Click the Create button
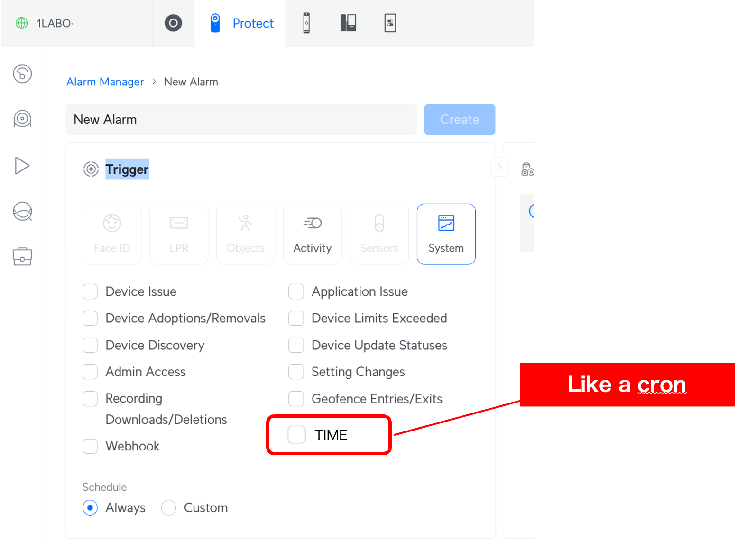Image resolution: width=756 pixels, height=544 pixels. [459, 120]
